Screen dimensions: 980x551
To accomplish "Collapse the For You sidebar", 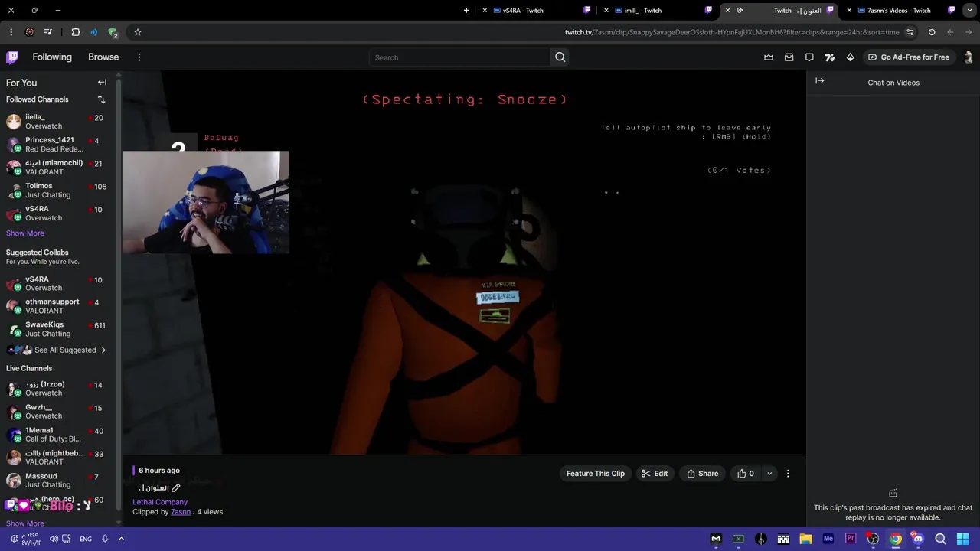I will [102, 82].
